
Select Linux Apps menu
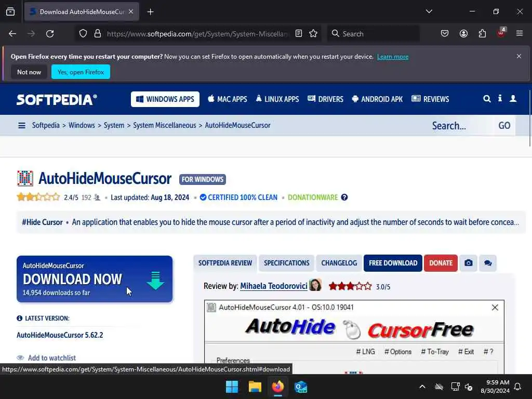pyautogui.click(x=277, y=99)
